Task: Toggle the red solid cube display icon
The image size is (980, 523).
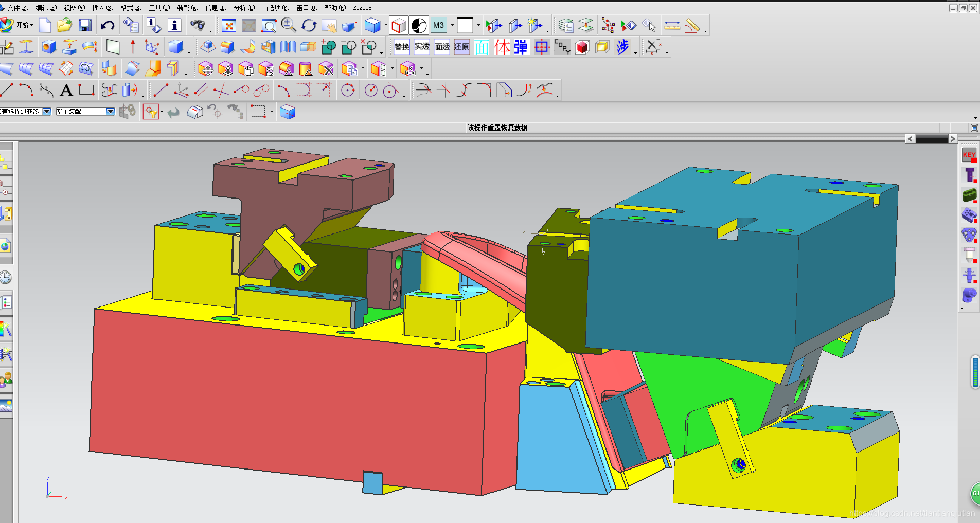Action: pos(582,47)
